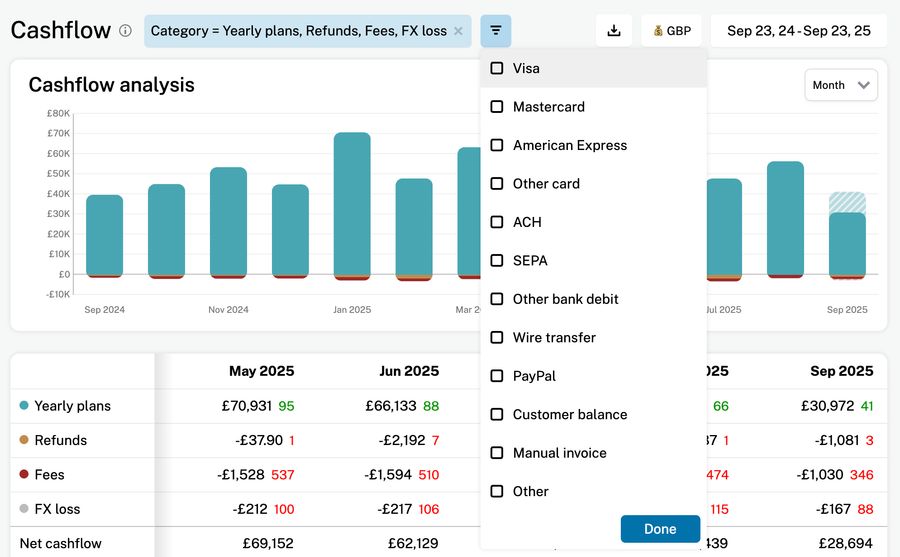Click the Sep 2025 column header
Image resolution: width=900 pixels, height=557 pixels.
pyautogui.click(x=841, y=371)
